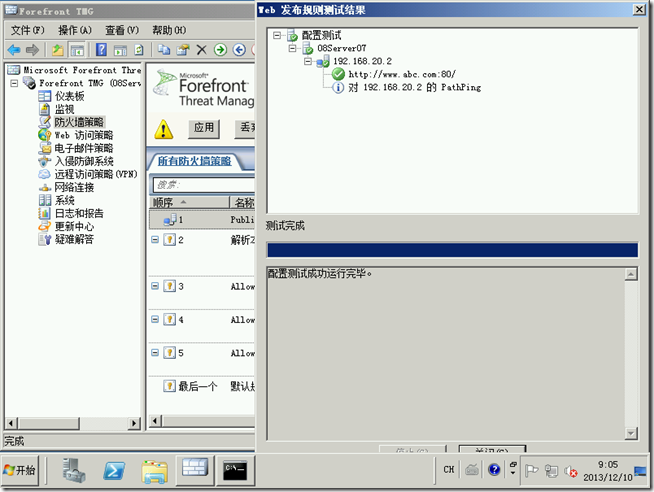Select 入侵防御系统 node
Image resolution: width=654 pixels, height=492 pixels.
coord(83,161)
